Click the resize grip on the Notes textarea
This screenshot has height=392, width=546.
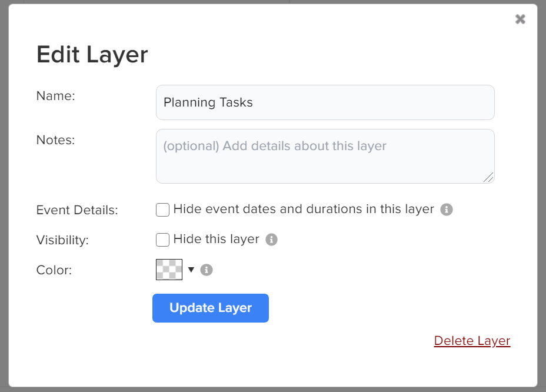[490, 178]
